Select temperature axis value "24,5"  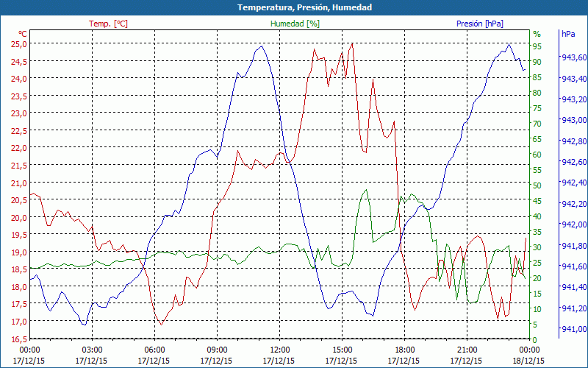coord(19,61)
